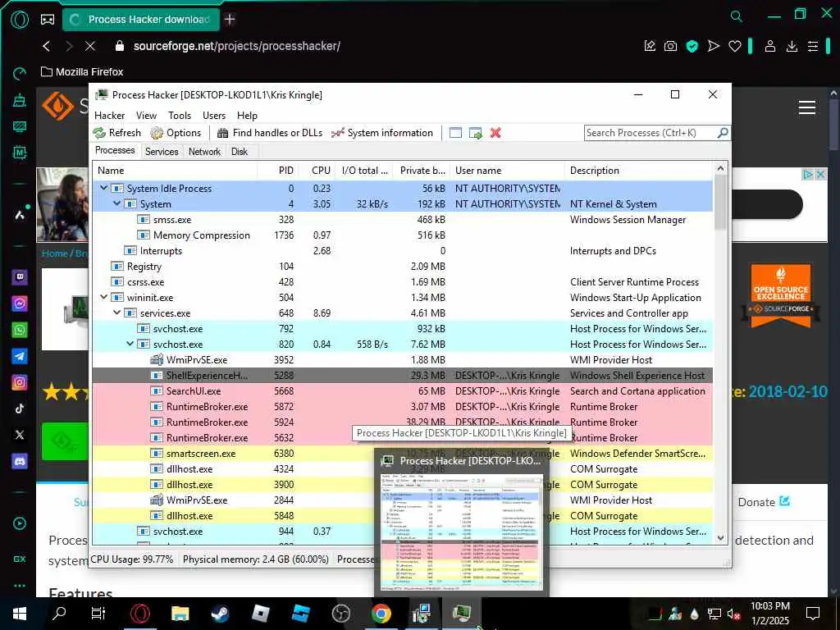This screenshot has width=840, height=630.
Task: Sort by the Private bytes column
Action: (x=421, y=171)
